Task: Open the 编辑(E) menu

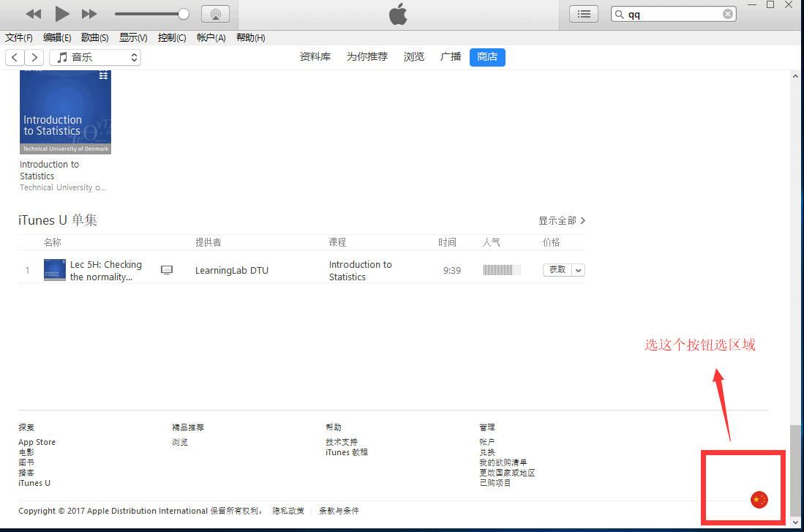Action: click(57, 37)
